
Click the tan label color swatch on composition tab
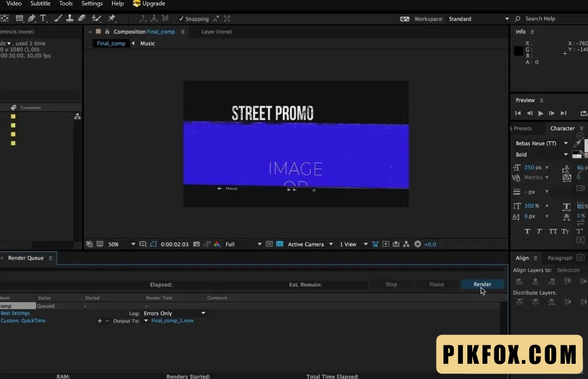point(98,32)
